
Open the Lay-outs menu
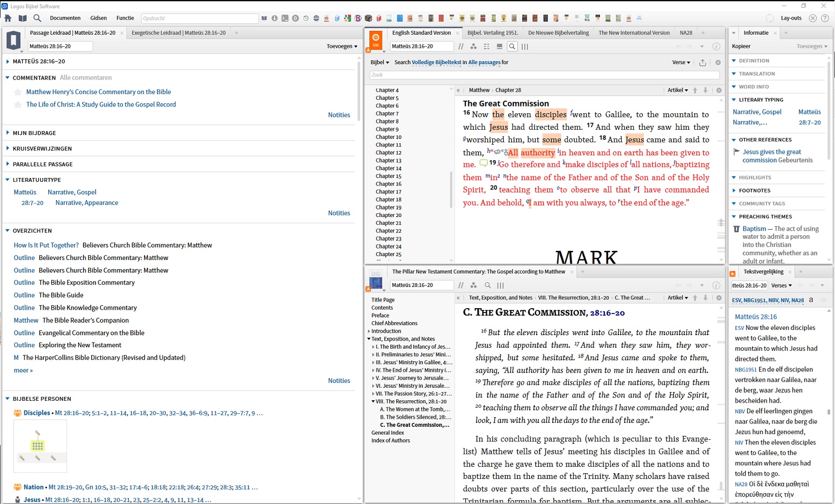tap(791, 18)
